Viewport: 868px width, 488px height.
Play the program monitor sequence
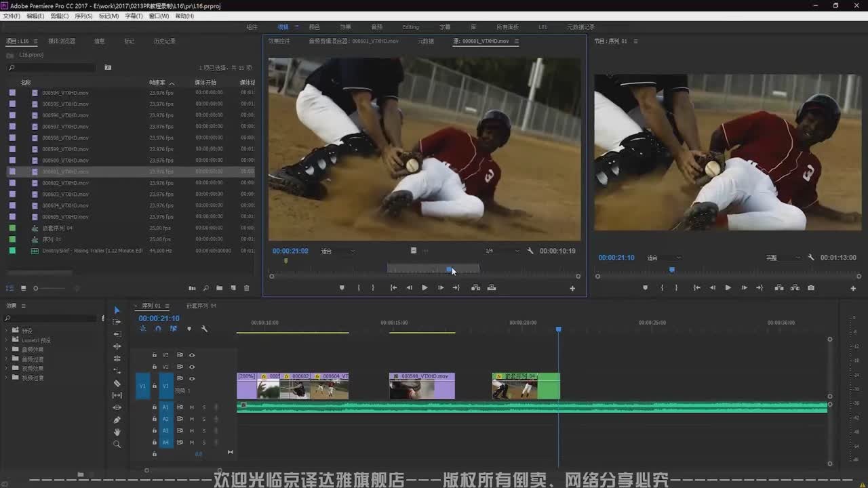(x=728, y=287)
